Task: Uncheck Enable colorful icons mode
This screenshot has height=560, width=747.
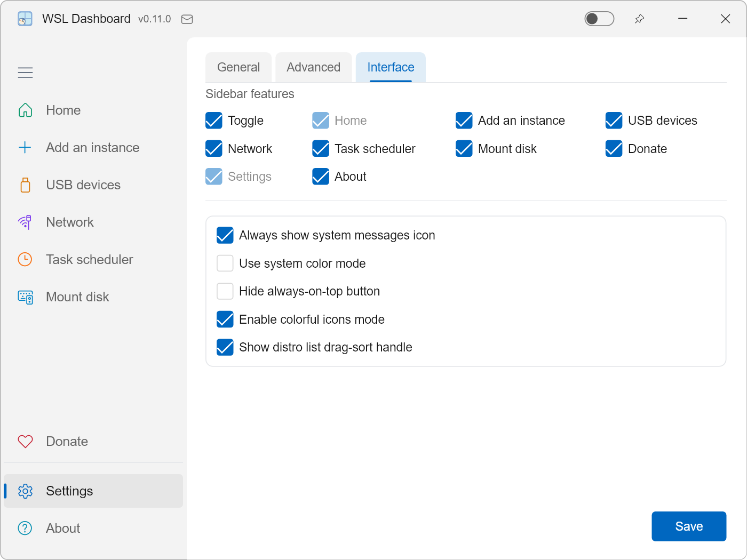Action: (x=225, y=319)
